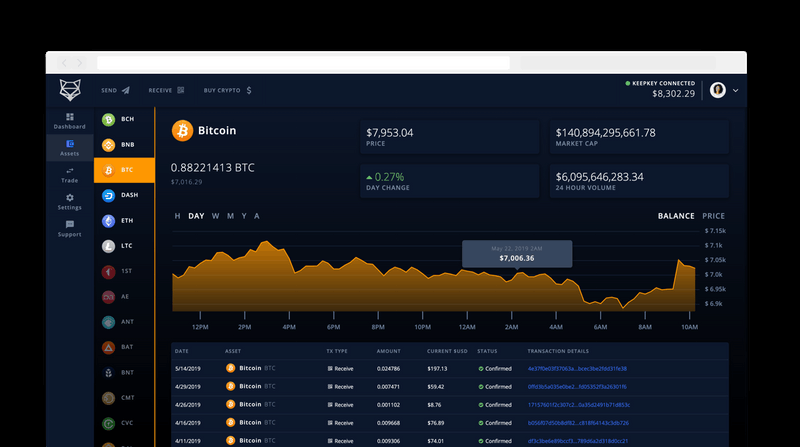Click the large Bitcoin logo header
This screenshot has width=800, height=447.
tap(182, 131)
